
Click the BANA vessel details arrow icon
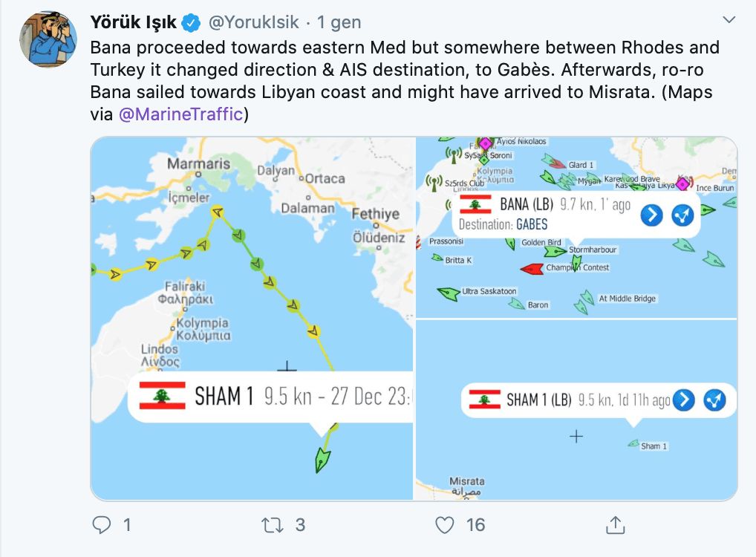point(651,215)
